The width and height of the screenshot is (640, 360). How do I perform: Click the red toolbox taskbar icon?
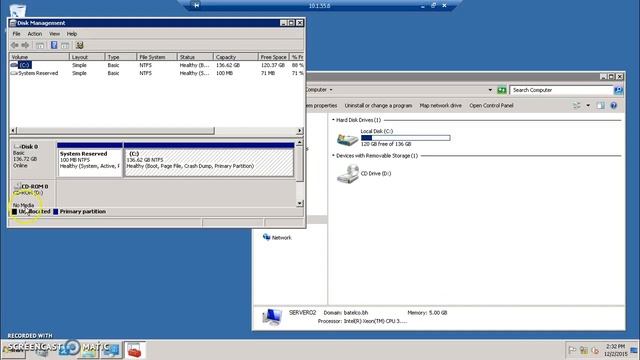point(134,350)
